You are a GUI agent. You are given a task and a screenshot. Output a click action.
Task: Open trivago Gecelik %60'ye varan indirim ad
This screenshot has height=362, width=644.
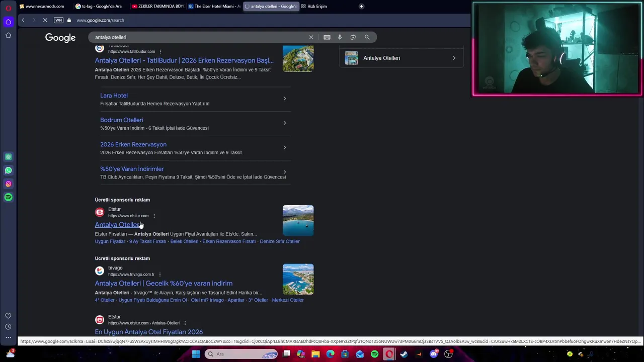pos(164,284)
